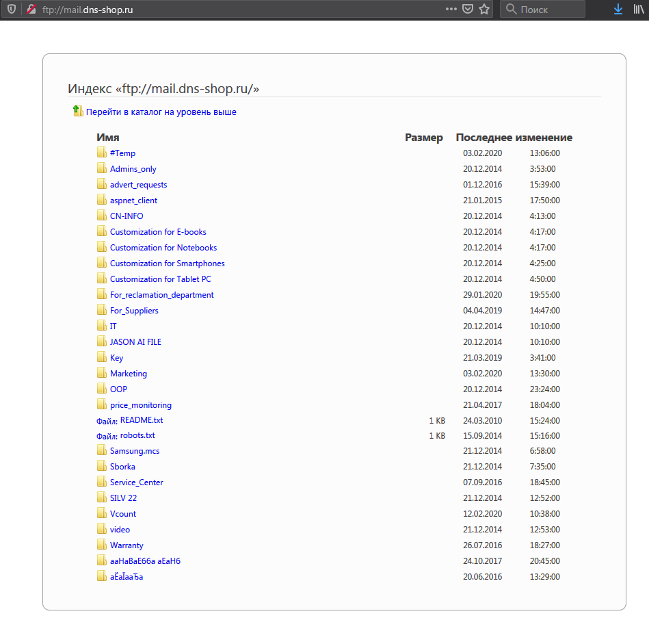
Task: Open the Service_Center folder
Action: coord(136,482)
